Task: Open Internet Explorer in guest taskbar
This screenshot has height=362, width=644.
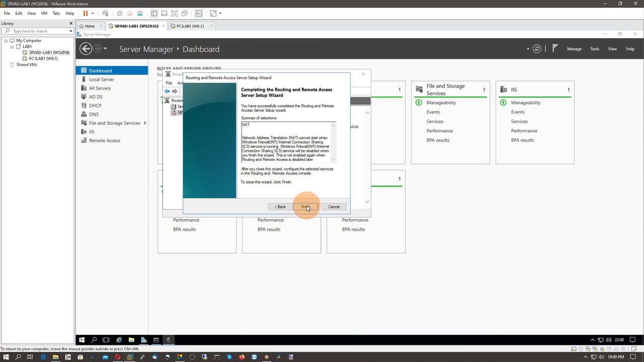Action: (x=119, y=340)
